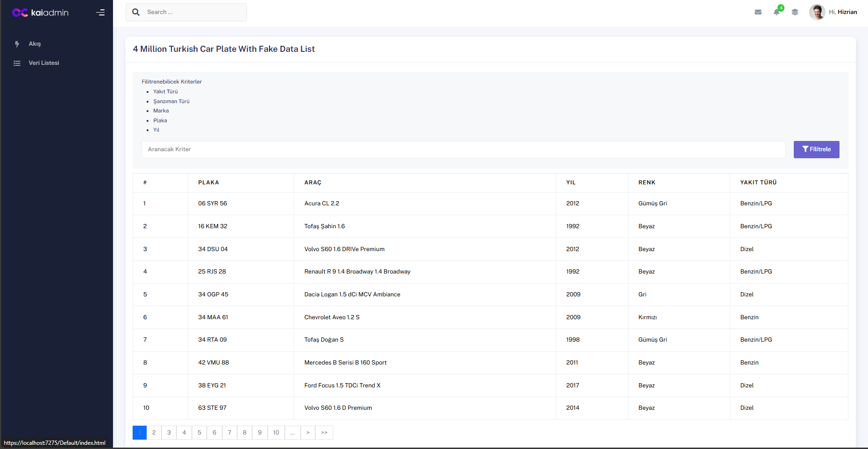The height and width of the screenshot is (449, 868).
Task: Jump to page 10 in pagination
Action: [x=276, y=433]
